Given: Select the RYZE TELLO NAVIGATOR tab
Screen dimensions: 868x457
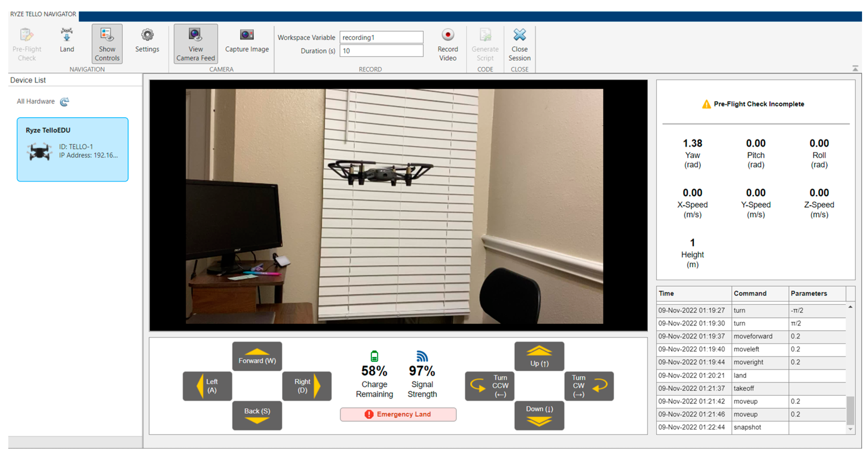Looking at the screenshot, I should click(43, 14).
